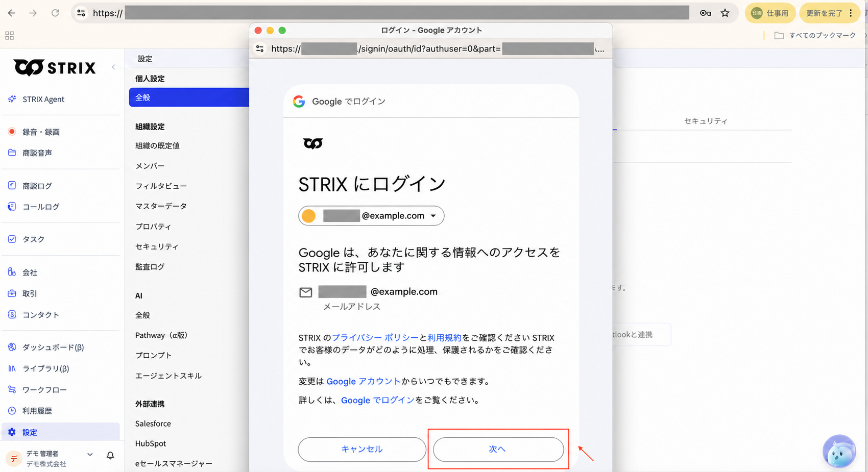The width and height of the screenshot is (868, 472).
Task: Reload the page with refresh icon
Action: pos(55,13)
